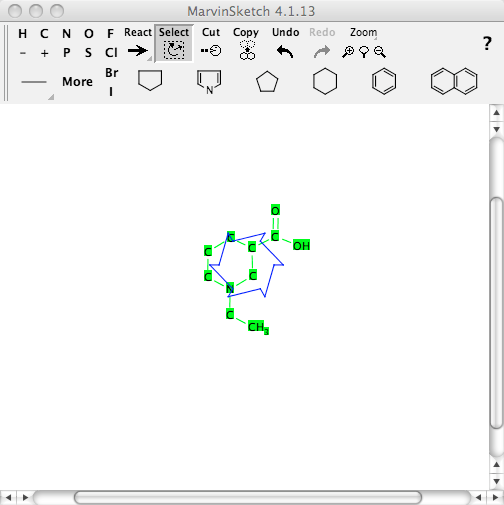Expand the single bond type dropdown
The width and height of the screenshot is (504, 505).
click(51, 97)
